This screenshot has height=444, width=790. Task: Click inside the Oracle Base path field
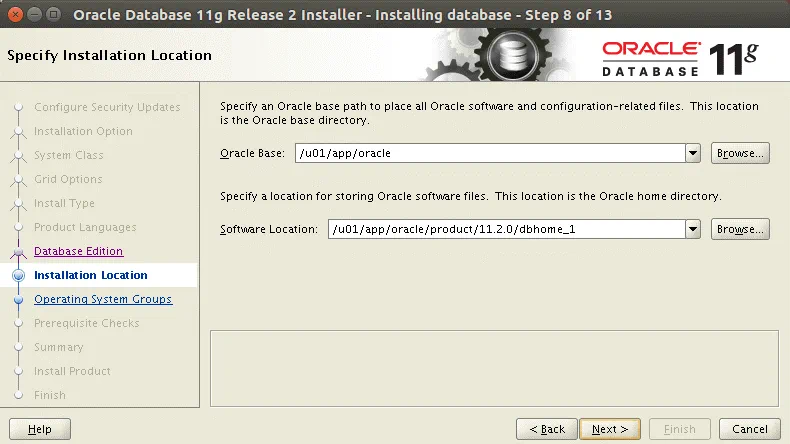pyautogui.click(x=488, y=153)
